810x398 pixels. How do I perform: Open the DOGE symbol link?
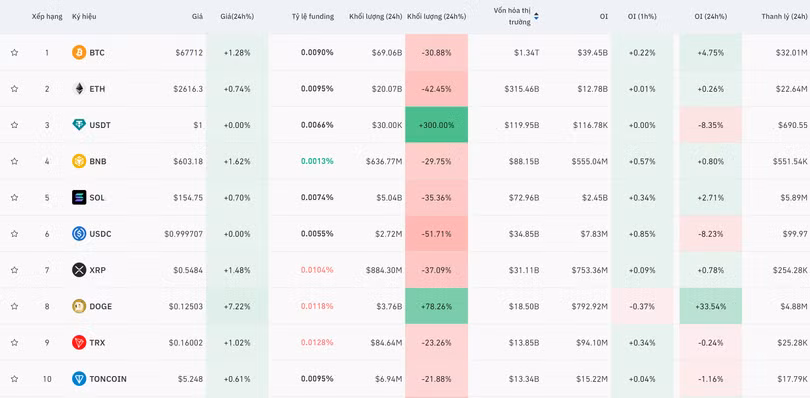101,306
